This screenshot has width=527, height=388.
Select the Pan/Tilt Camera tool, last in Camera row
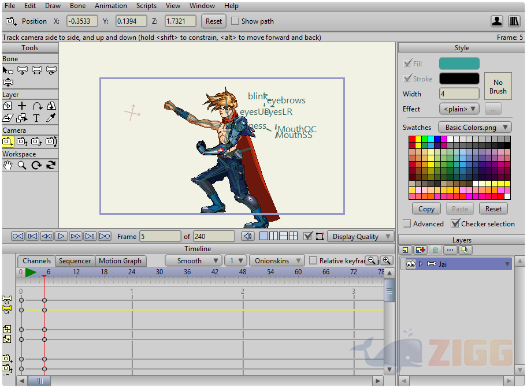[x=51, y=142]
